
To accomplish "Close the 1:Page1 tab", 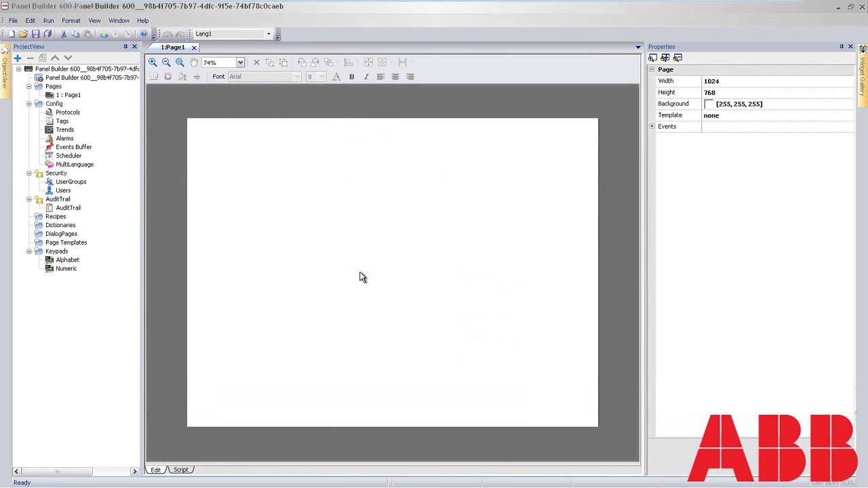I will point(194,47).
